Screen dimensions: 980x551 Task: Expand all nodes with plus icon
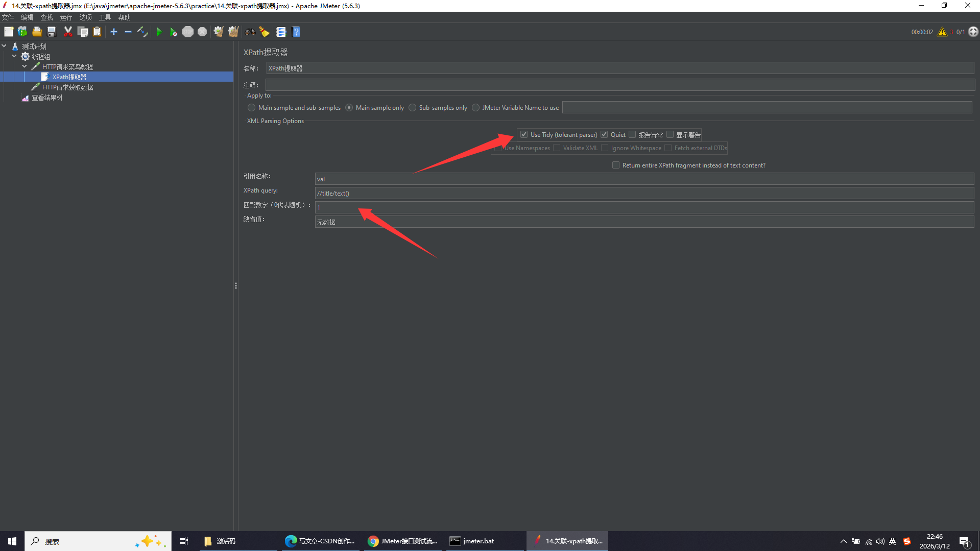tap(114, 32)
